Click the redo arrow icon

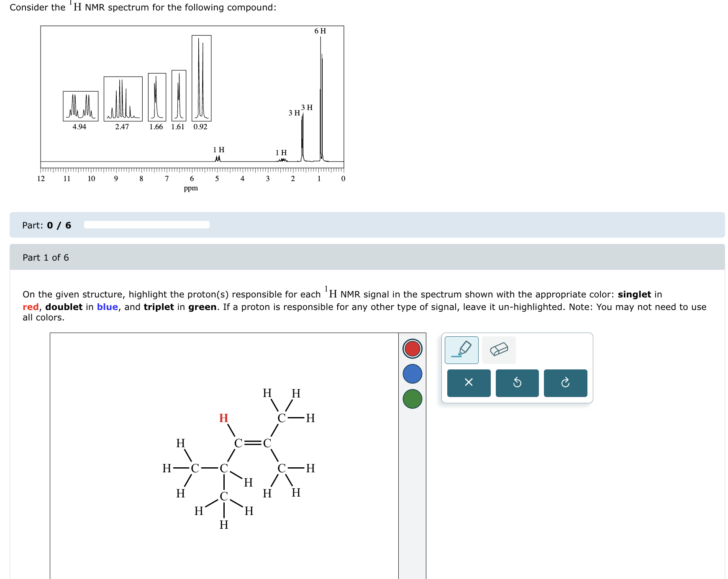click(565, 382)
